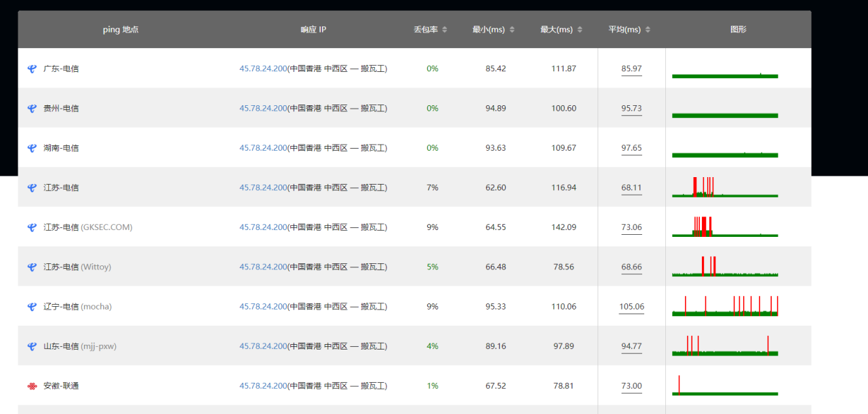868x414 pixels.
Task: Click the ping graph for 江苏-电信 (Wittoy)
Action: coord(725,267)
